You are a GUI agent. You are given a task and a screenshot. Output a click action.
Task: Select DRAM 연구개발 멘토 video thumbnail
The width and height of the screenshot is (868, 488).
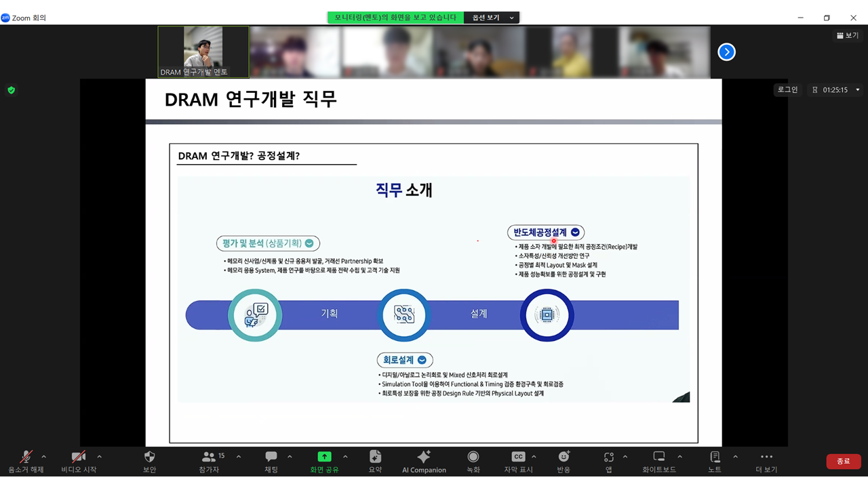(203, 52)
